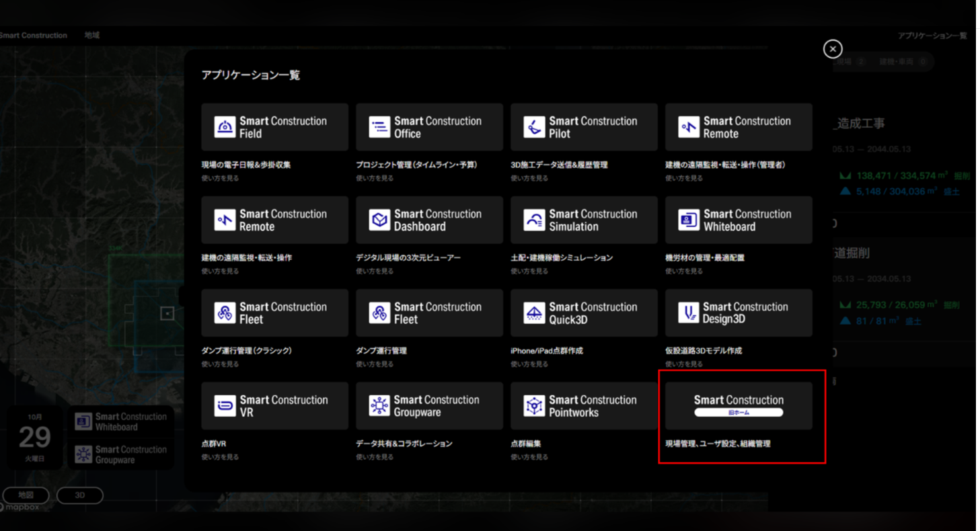View 使い方を見る under 機労材の管理・最適配置
Screen dimensions: 980x531
click(684, 272)
